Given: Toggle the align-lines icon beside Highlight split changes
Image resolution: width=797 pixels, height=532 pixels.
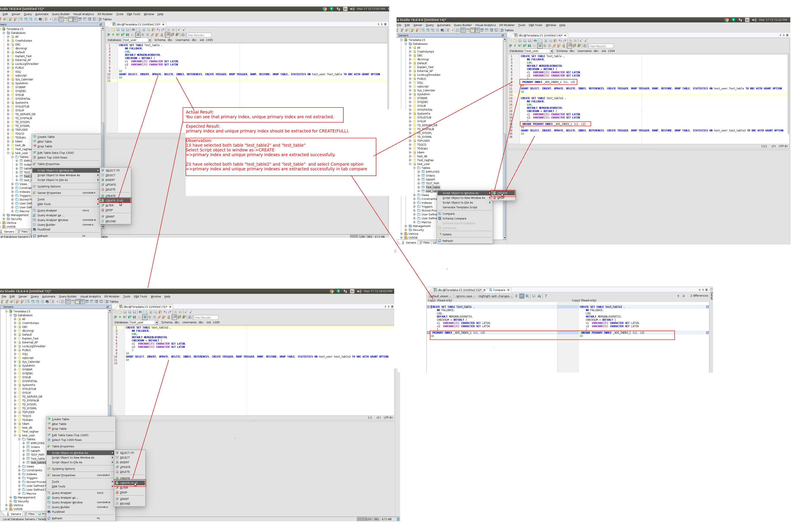Looking at the screenshot, I should point(516,296).
